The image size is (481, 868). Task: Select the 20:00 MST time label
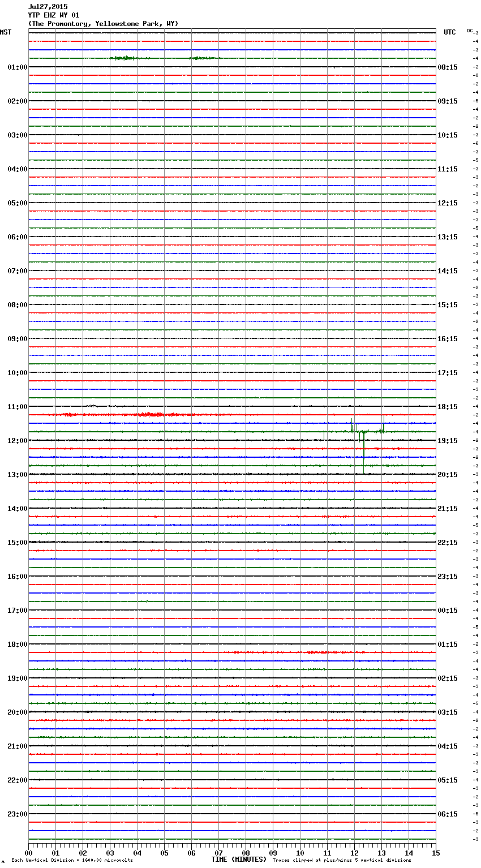[18, 712]
